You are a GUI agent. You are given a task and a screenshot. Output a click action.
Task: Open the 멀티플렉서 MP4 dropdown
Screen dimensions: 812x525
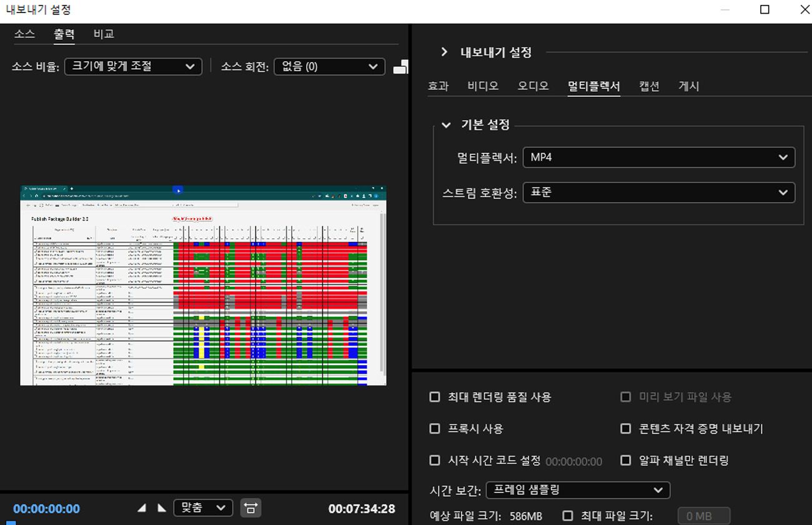point(658,157)
